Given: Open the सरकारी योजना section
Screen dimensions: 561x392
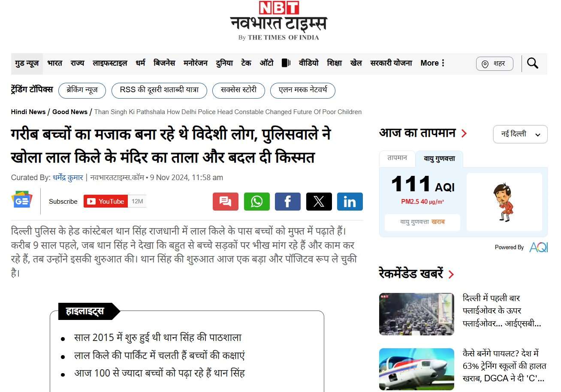Looking at the screenshot, I should tap(391, 63).
